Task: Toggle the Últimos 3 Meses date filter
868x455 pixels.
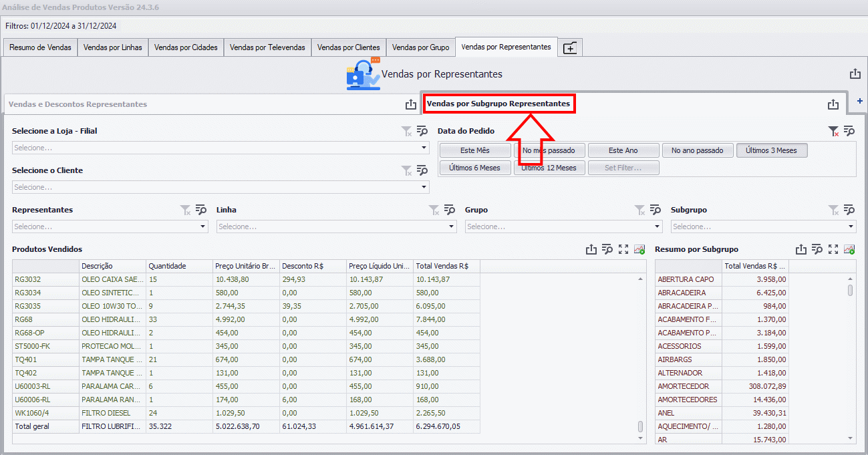Action: click(x=772, y=150)
